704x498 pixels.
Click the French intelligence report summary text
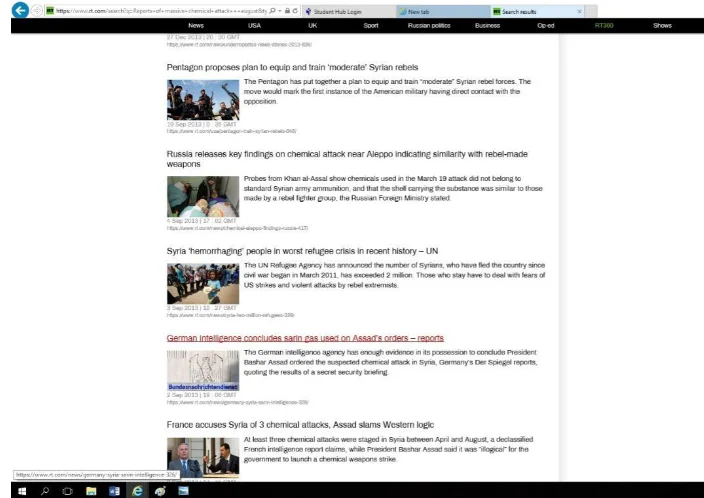[x=388, y=449]
